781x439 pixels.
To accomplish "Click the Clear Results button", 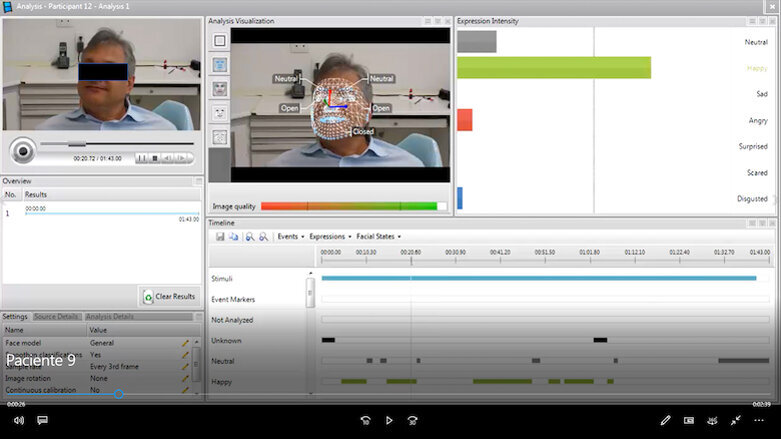I will pyautogui.click(x=169, y=296).
